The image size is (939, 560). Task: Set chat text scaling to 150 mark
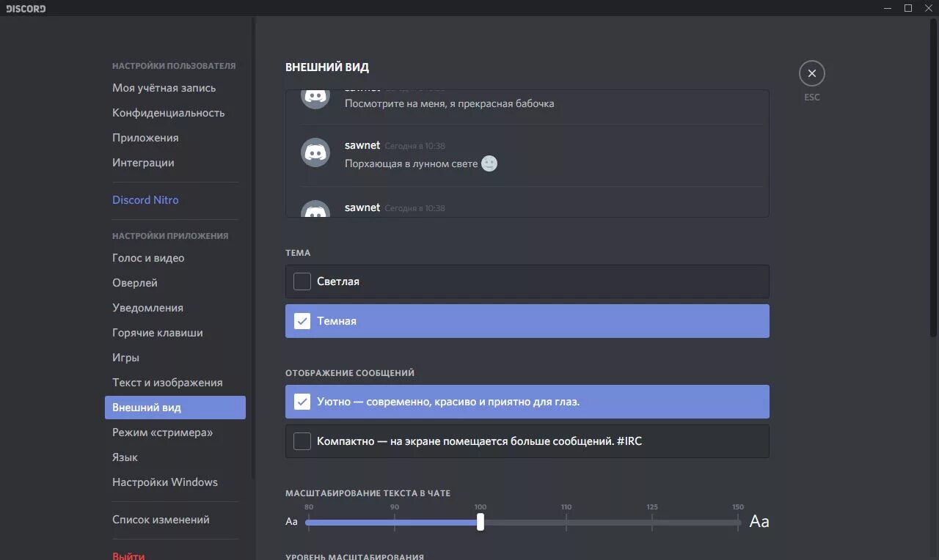[x=738, y=522]
